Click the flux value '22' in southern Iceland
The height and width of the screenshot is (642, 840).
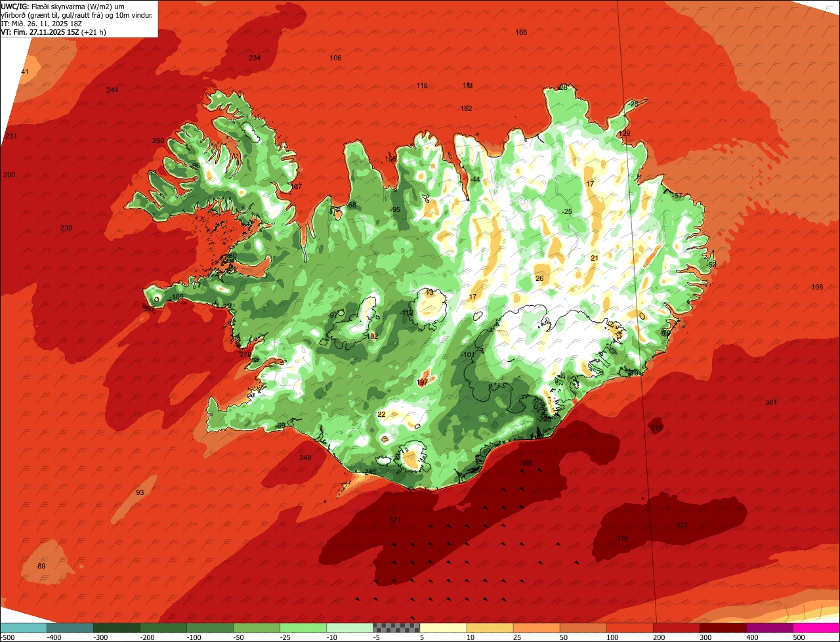(382, 414)
